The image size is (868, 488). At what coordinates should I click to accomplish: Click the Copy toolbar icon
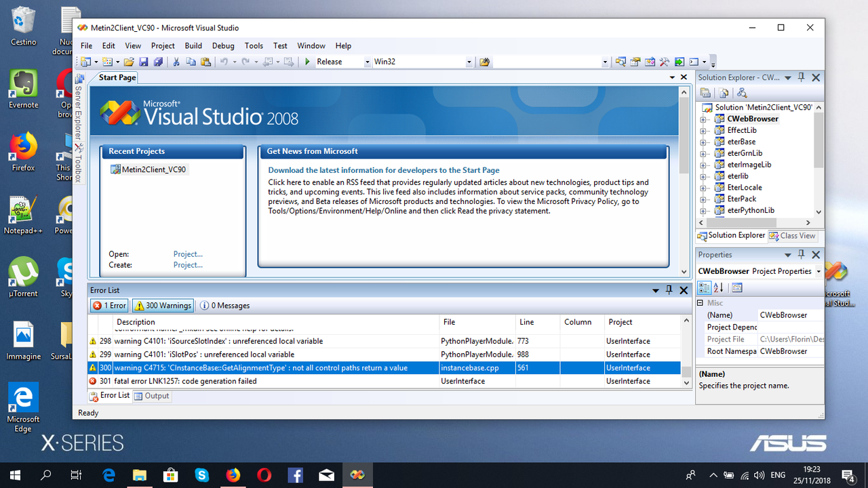click(191, 62)
